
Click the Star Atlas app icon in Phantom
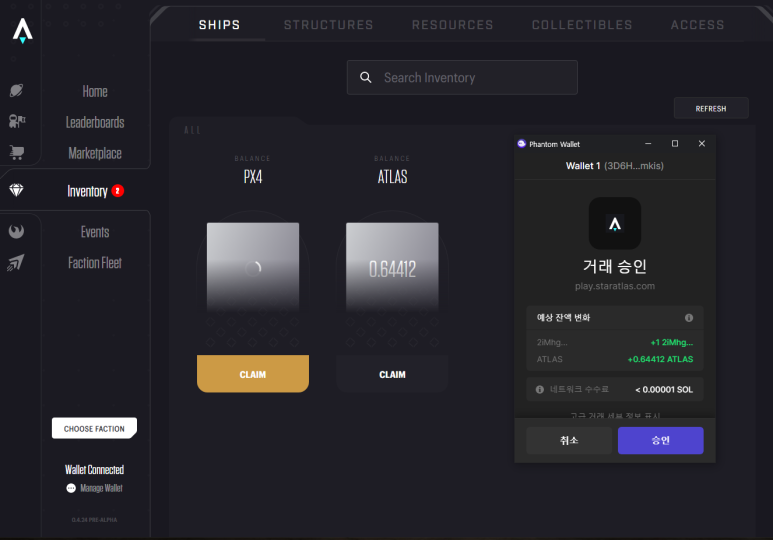pos(615,223)
